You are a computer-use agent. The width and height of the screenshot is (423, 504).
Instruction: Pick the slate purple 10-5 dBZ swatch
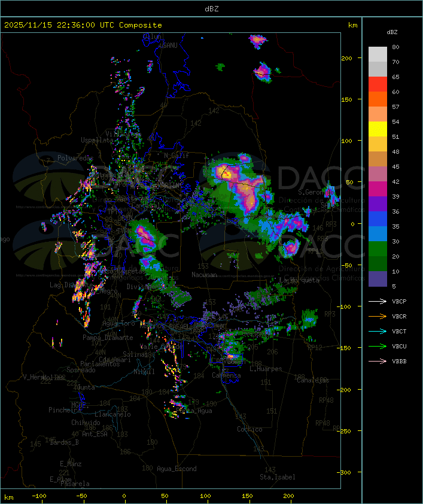coord(378,279)
